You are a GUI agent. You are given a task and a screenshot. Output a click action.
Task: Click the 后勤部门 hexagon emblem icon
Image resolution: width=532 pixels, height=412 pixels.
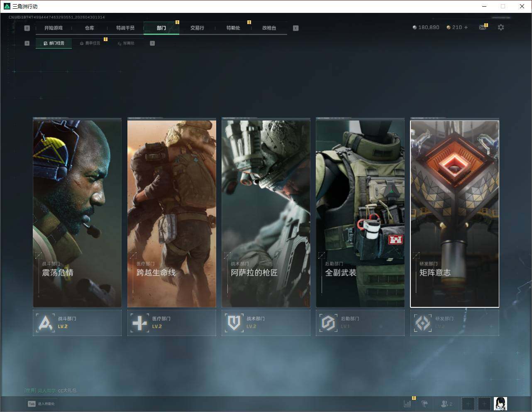(328, 323)
